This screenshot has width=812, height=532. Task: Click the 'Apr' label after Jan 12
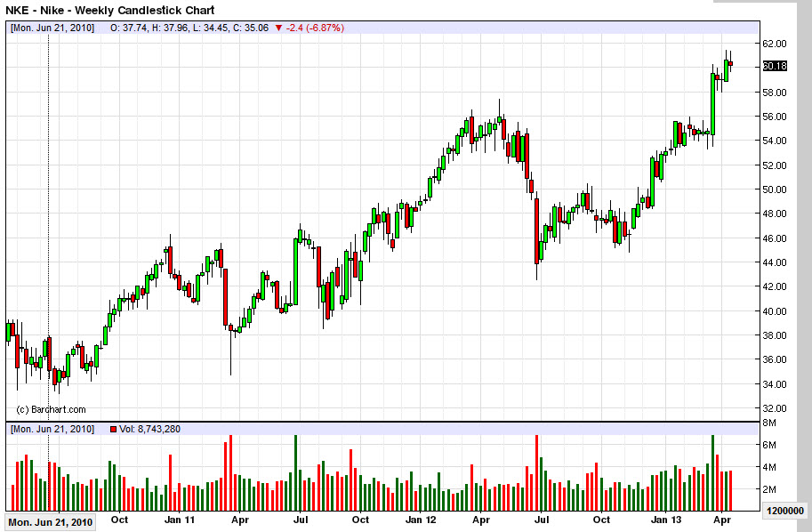tap(481, 520)
